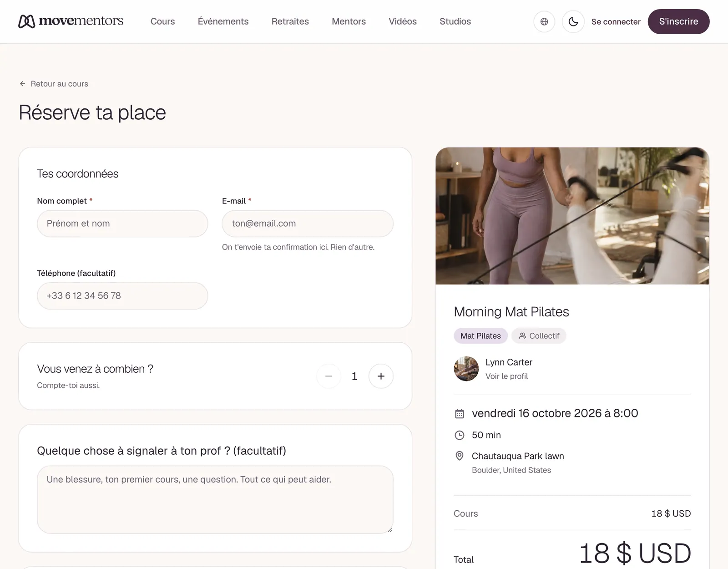Go to the Vidéos page
This screenshot has height=569, width=728.
[403, 21]
